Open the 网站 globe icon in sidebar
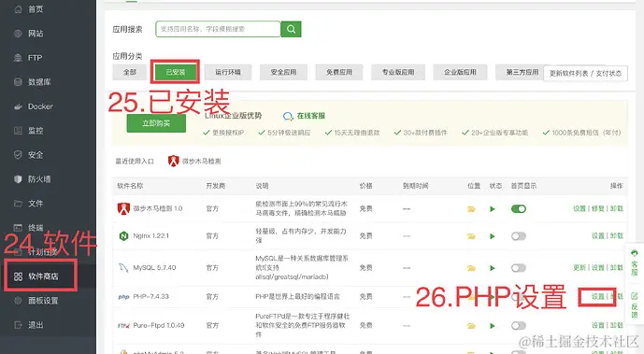 pos(18,34)
